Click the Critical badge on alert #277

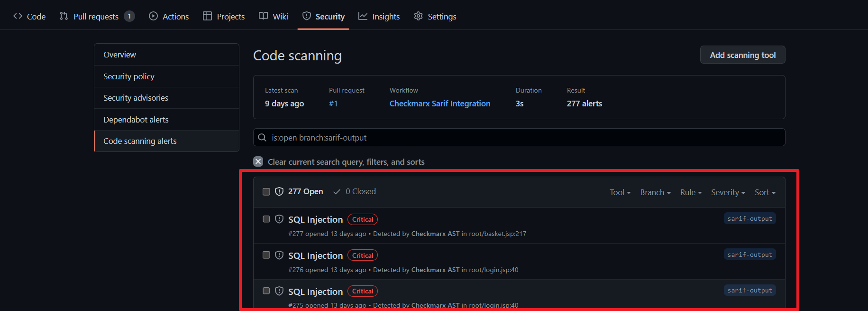(x=363, y=219)
